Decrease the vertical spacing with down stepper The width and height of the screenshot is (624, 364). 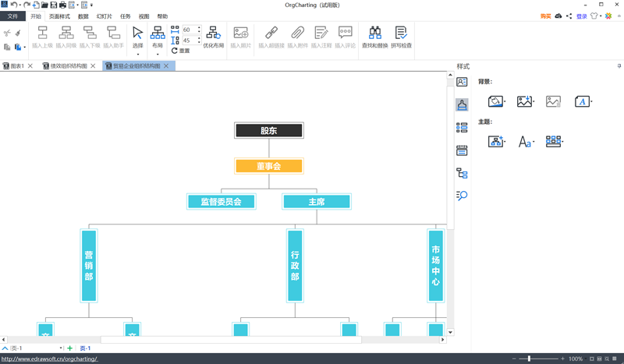tap(199, 43)
